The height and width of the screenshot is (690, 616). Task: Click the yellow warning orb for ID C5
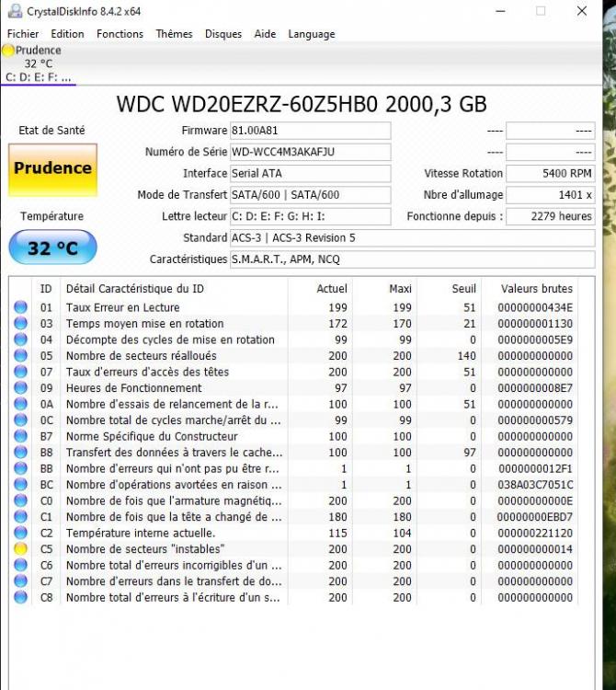click(20, 549)
